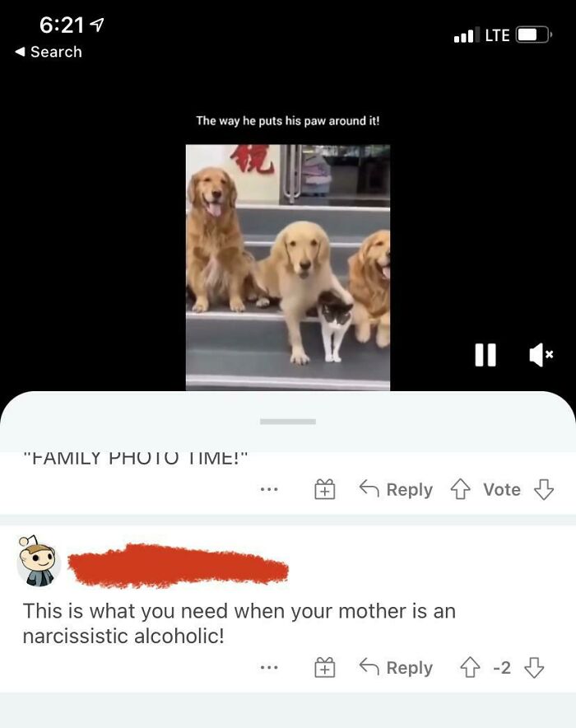Image resolution: width=576 pixels, height=728 pixels.
Task: Tap the Vote label on first comment
Action: tap(502, 489)
